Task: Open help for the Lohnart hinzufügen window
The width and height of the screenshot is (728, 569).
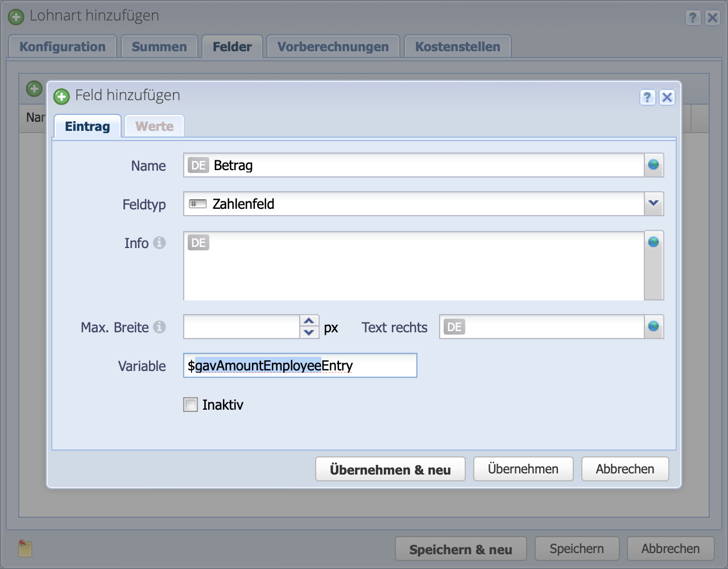Action: pos(693,18)
